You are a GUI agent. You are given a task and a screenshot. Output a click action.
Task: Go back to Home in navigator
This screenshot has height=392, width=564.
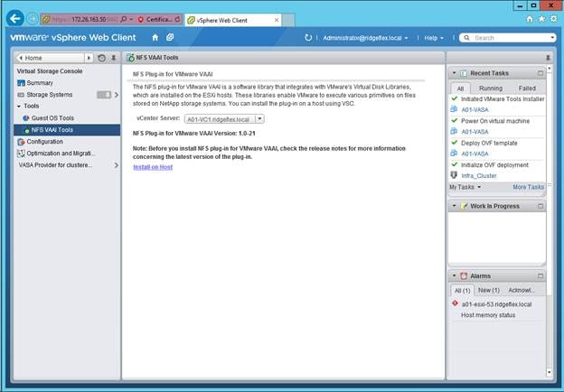50,58
